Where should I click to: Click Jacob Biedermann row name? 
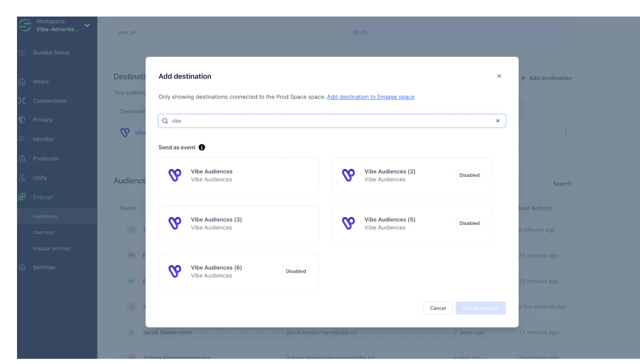(x=167, y=333)
